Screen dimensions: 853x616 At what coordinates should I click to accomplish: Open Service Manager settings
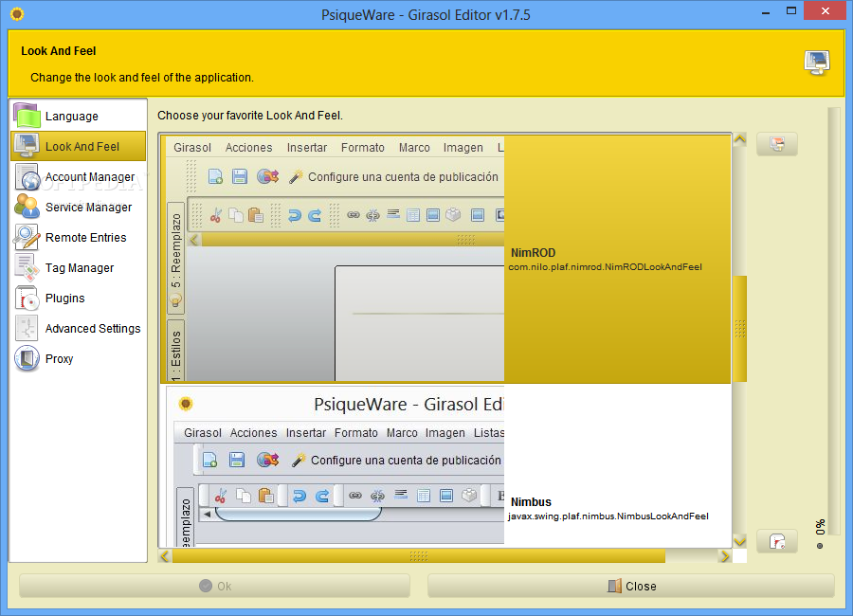point(79,208)
